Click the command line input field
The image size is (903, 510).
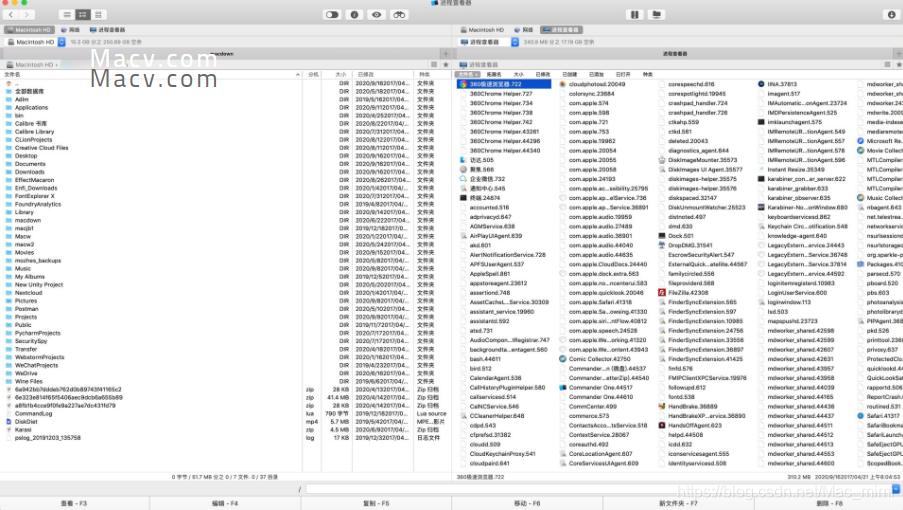(598, 489)
